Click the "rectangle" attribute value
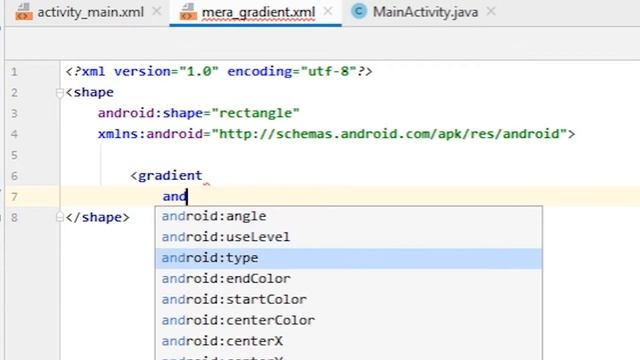The height and width of the screenshot is (360, 640). click(256, 113)
